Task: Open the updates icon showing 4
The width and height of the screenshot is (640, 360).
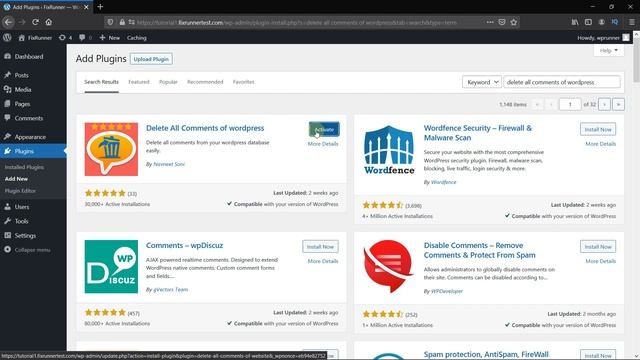Action: (x=65, y=38)
